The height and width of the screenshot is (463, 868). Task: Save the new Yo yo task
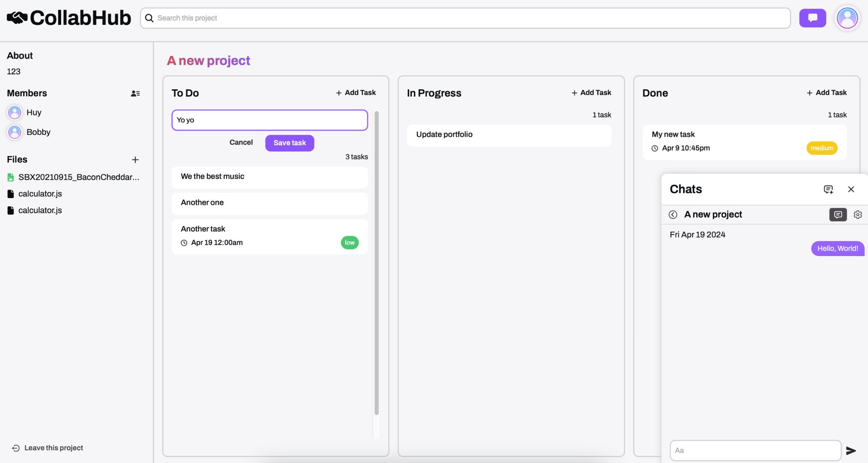point(289,142)
